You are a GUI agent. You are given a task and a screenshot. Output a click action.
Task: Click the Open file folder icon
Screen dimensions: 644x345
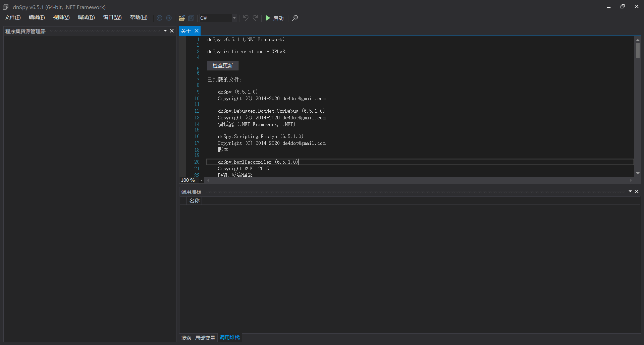181,18
